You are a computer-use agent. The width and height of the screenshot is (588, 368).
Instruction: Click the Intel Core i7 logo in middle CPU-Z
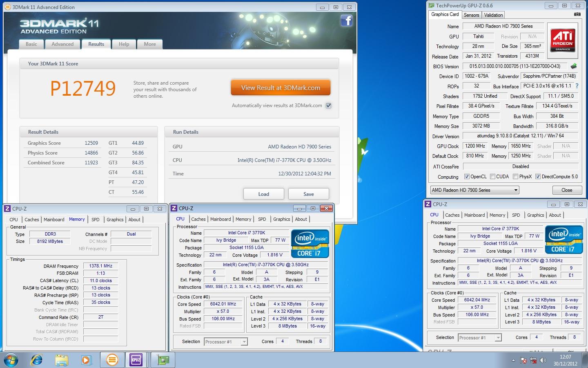(x=310, y=244)
